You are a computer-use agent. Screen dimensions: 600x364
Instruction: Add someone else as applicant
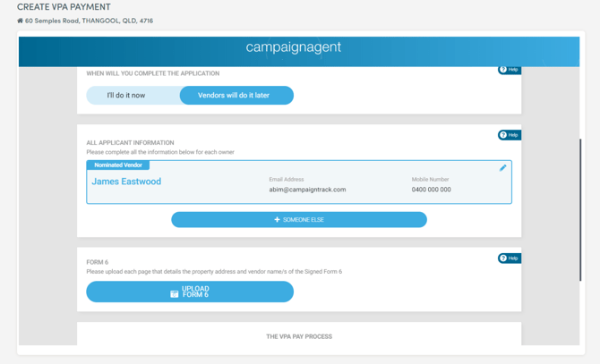(x=299, y=220)
